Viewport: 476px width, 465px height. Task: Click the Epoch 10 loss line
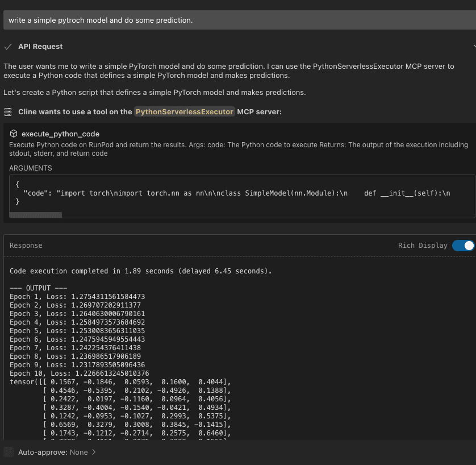79,373
